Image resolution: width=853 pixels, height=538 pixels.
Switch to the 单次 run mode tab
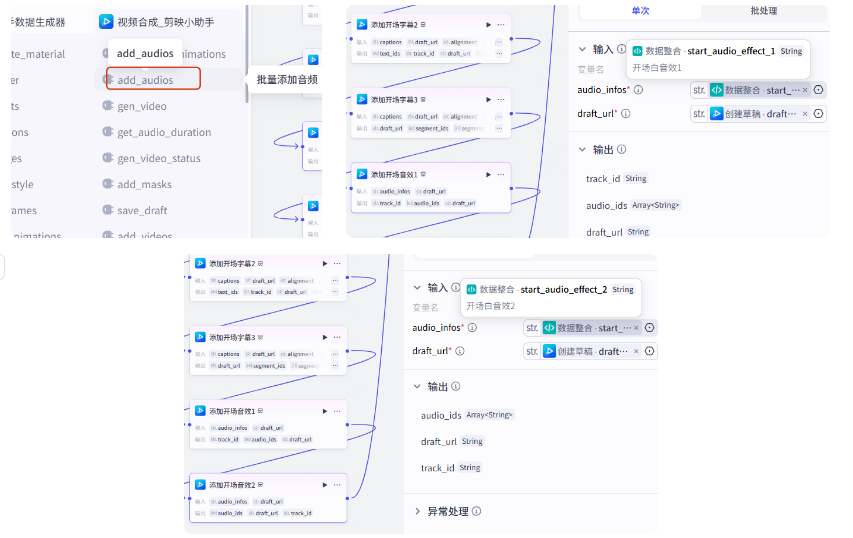point(640,10)
